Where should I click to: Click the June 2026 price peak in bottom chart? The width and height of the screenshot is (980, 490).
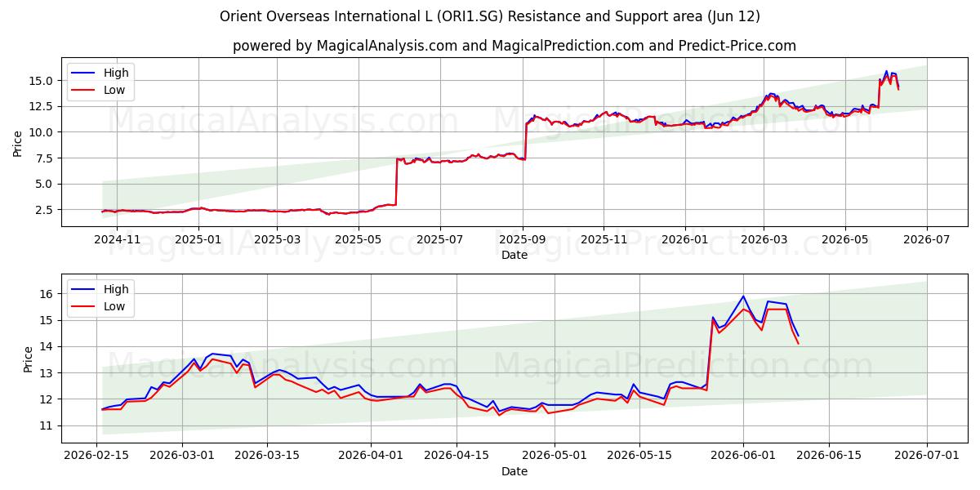(x=743, y=296)
